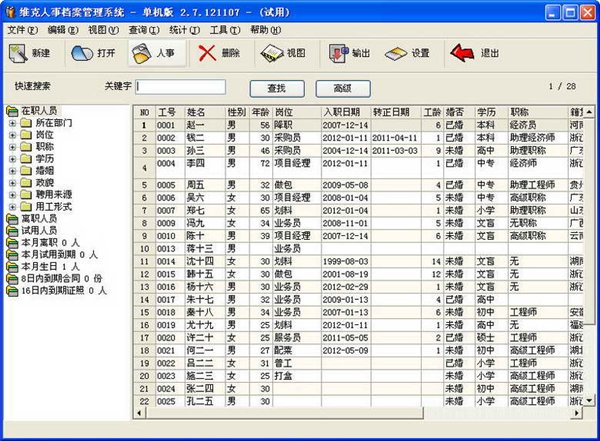Sort by the 入职日期 column header

pos(346,112)
